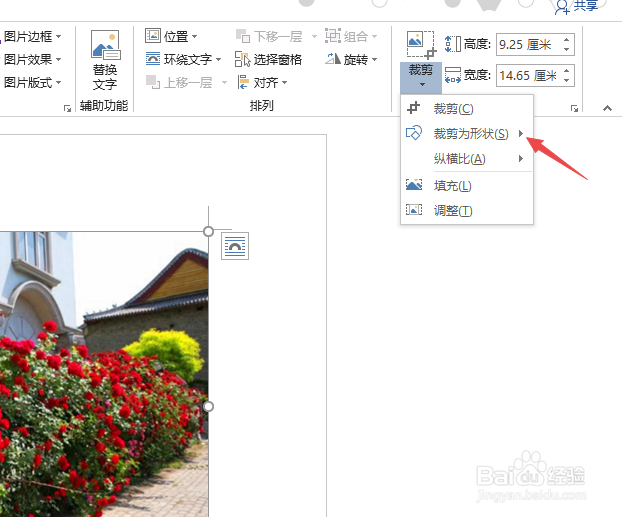Open the 旋转 rotate dropdown
Screen dimensions: 622x517
pyautogui.click(x=351, y=60)
